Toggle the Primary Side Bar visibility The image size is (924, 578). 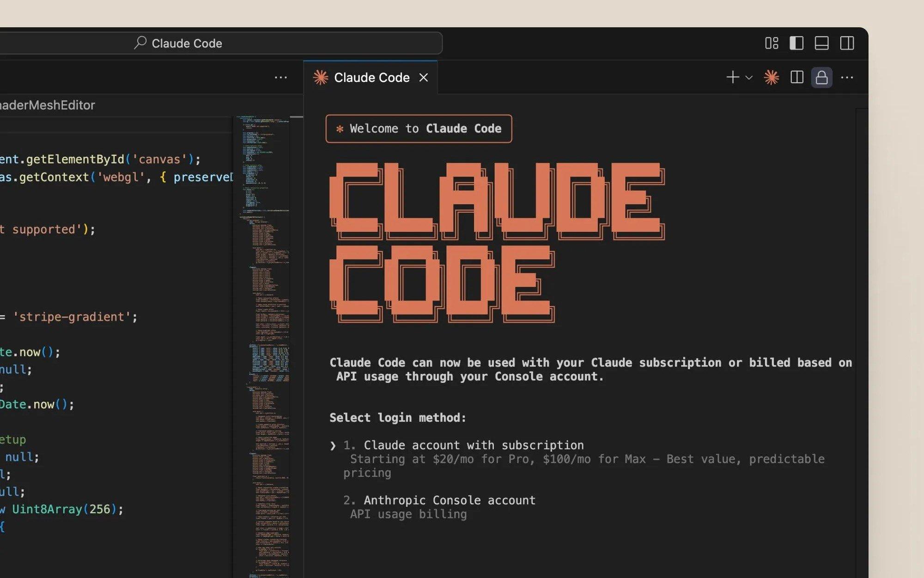pos(796,43)
